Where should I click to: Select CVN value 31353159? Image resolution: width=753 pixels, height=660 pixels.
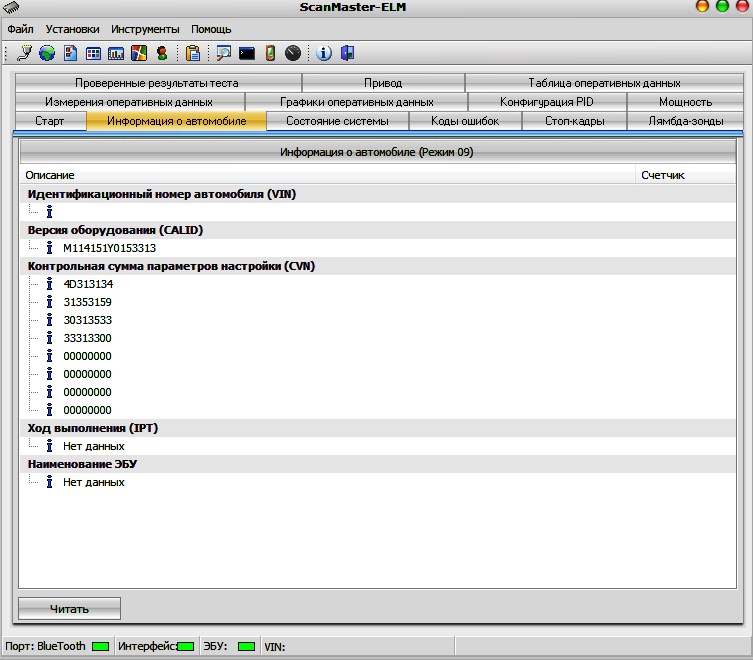[87, 302]
